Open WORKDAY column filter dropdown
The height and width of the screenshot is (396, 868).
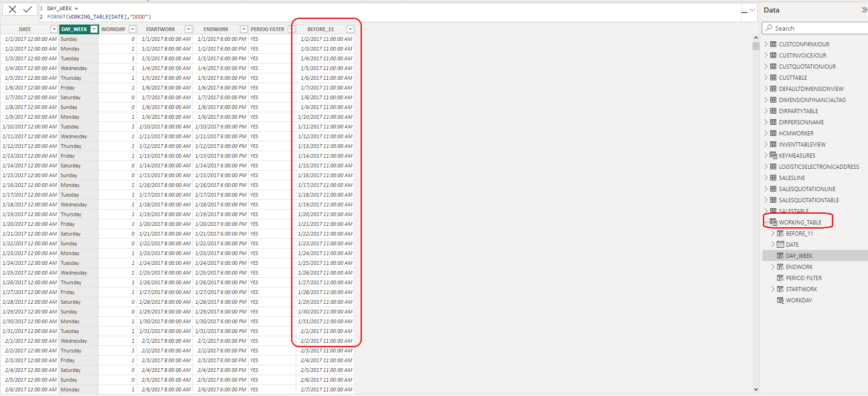(133, 29)
